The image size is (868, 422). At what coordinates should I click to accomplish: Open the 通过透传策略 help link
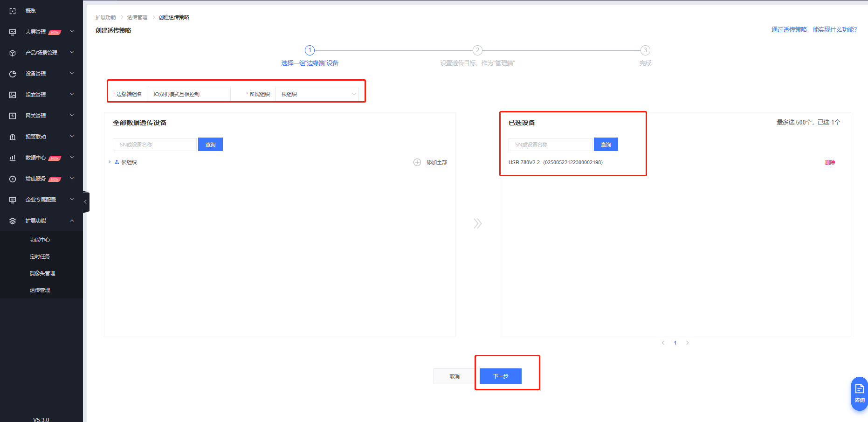click(813, 29)
